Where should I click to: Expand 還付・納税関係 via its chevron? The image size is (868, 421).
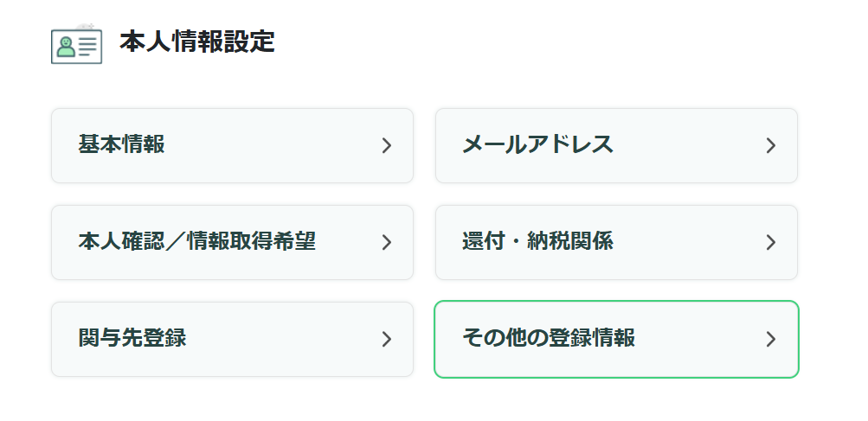pos(771,243)
